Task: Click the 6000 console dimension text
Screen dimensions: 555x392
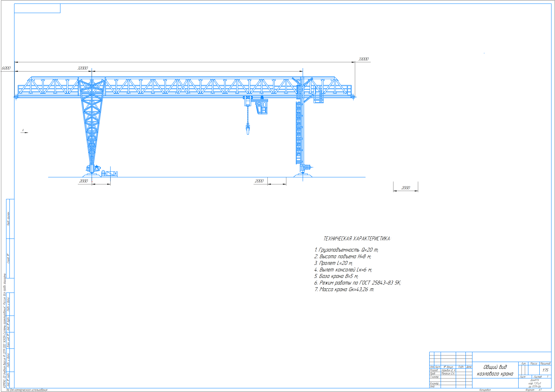Action: point(6,68)
